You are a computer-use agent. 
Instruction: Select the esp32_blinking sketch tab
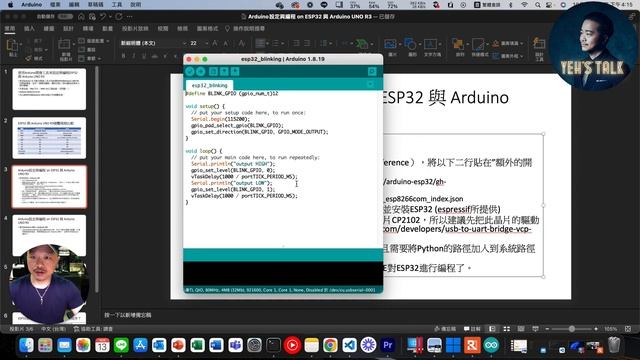coord(209,85)
